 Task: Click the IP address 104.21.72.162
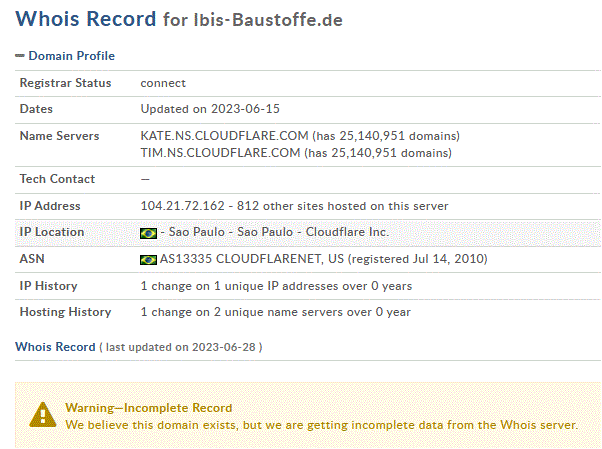tap(183, 206)
